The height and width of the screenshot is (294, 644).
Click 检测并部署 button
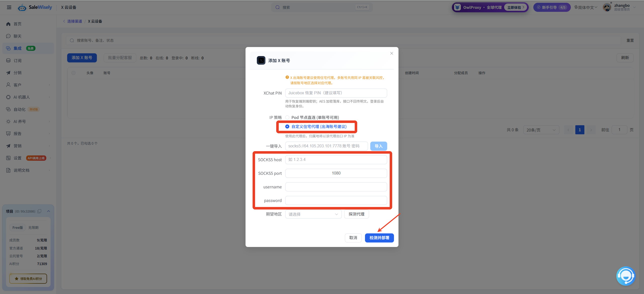tap(379, 238)
